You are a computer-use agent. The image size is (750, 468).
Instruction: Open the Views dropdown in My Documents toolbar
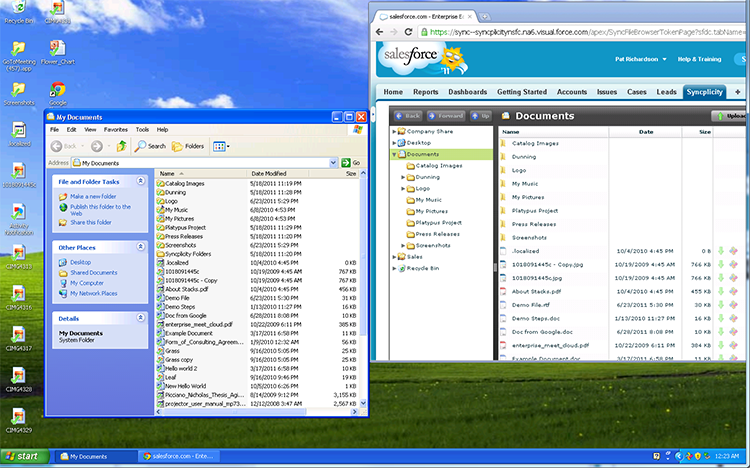click(x=221, y=146)
